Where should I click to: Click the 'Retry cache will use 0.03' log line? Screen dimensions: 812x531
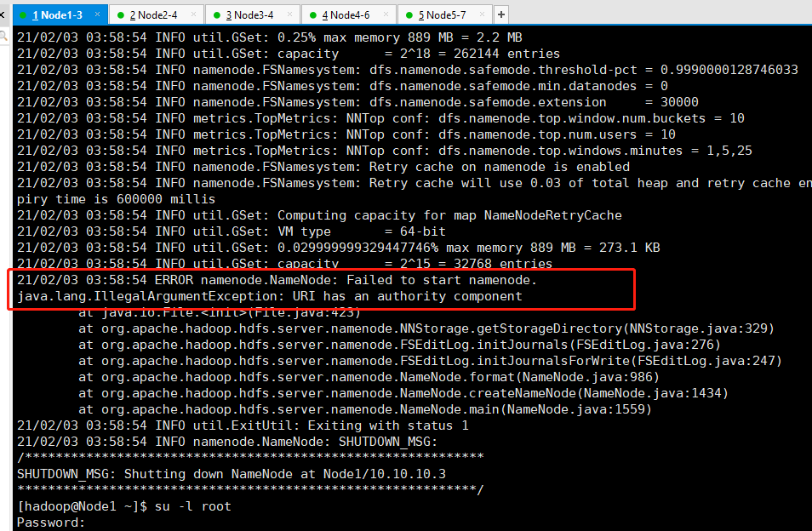pos(415,183)
